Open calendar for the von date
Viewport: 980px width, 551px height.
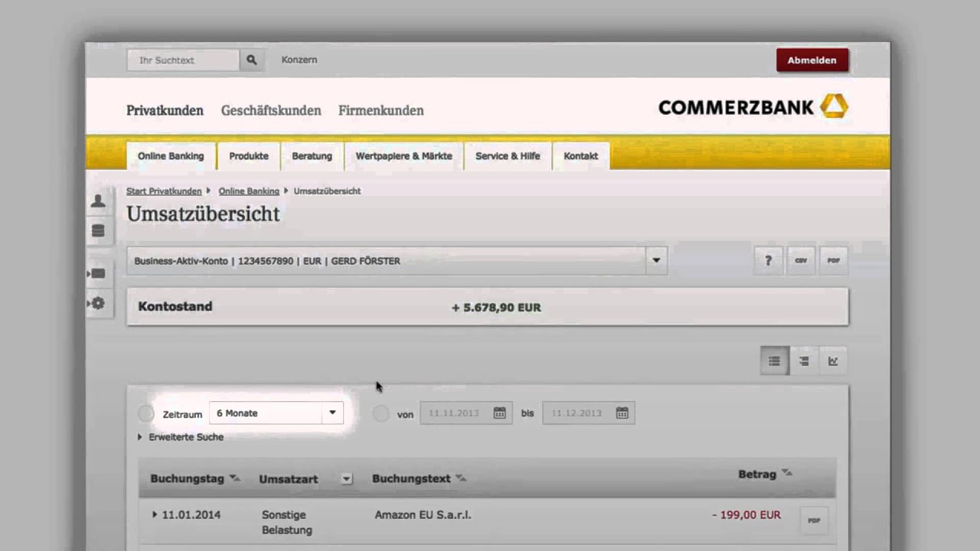point(499,413)
